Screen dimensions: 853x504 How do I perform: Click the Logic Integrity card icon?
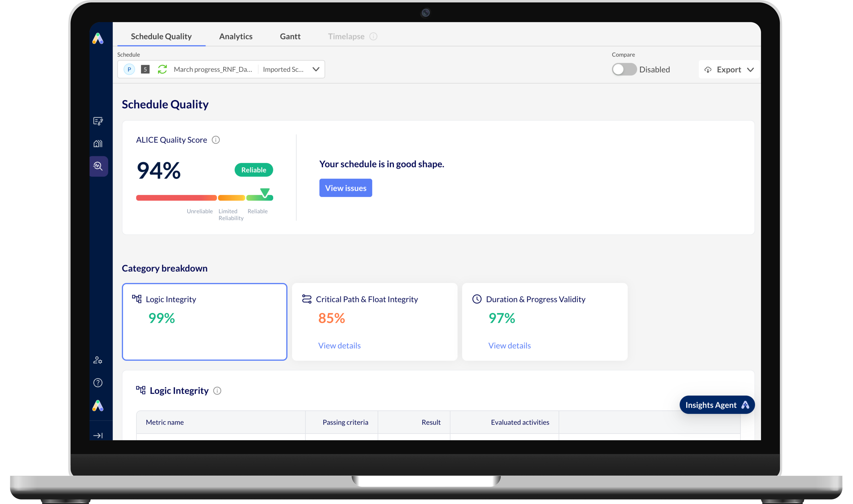click(137, 299)
